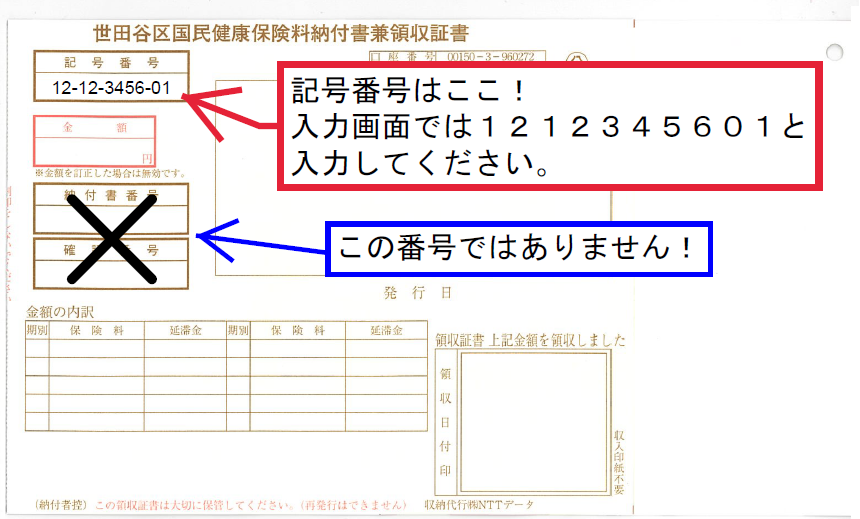The image size is (860, 519).
Task: Click the right 保険料 column header
Action: pyautogui.click(x=298, y=330)
